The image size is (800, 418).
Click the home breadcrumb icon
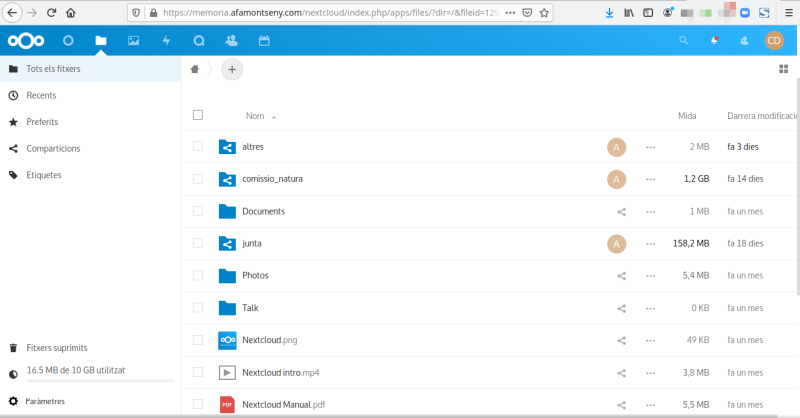point(195,69)
